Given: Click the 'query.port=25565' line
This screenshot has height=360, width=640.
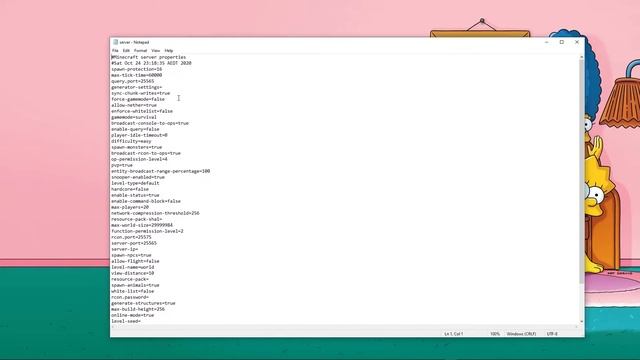Looking at the screenshot, I should pos(133,81).
